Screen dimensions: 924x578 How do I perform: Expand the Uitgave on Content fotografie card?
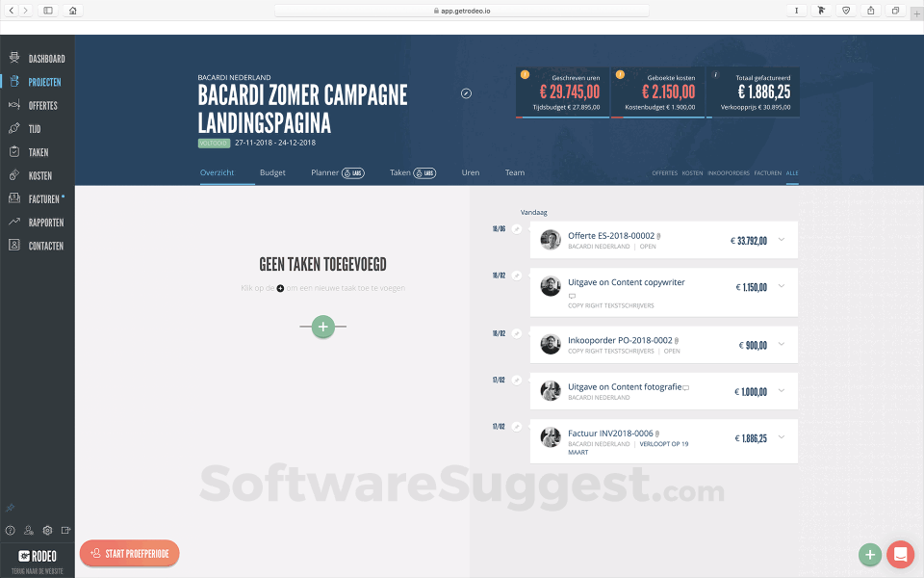[782, 390]
